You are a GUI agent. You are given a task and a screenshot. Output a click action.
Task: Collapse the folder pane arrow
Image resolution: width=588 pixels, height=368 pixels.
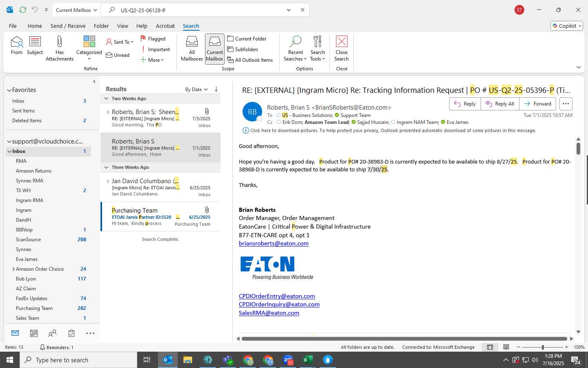coord(94,82)
